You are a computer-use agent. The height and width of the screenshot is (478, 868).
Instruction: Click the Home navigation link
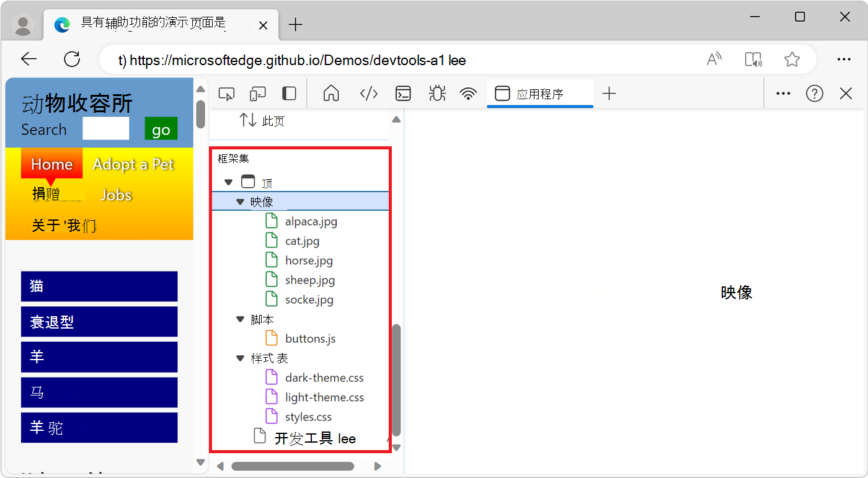(x=52, y=164)
